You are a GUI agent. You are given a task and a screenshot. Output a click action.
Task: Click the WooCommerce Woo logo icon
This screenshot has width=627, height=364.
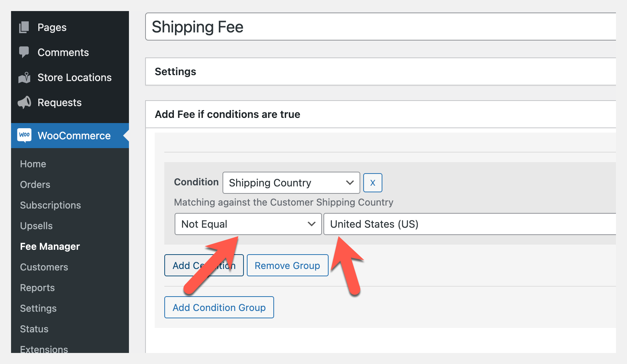pos(25,135)
